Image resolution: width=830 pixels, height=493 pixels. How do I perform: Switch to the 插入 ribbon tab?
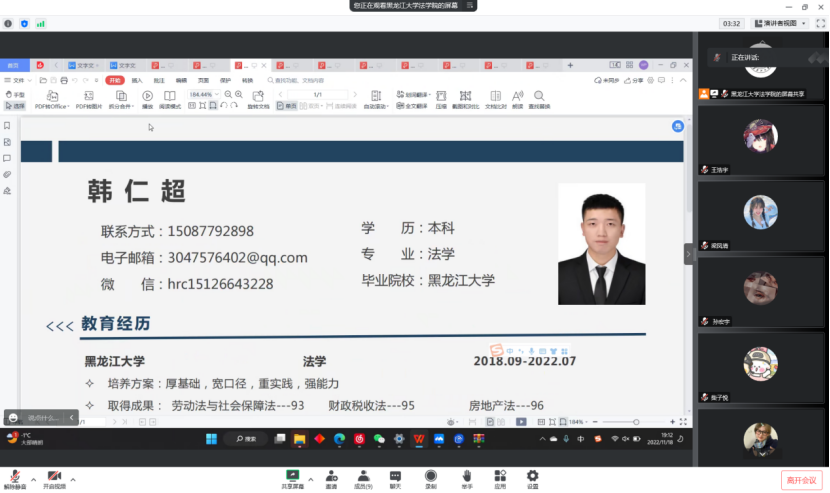click(x=137, y=80)
